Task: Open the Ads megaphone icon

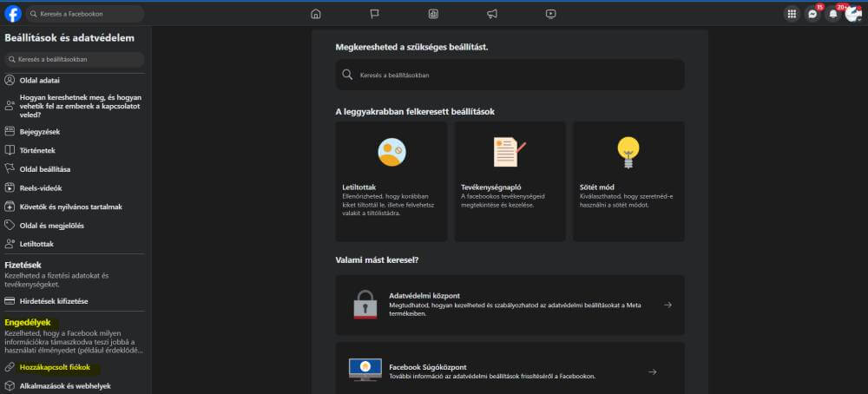Action: point(492,15)
